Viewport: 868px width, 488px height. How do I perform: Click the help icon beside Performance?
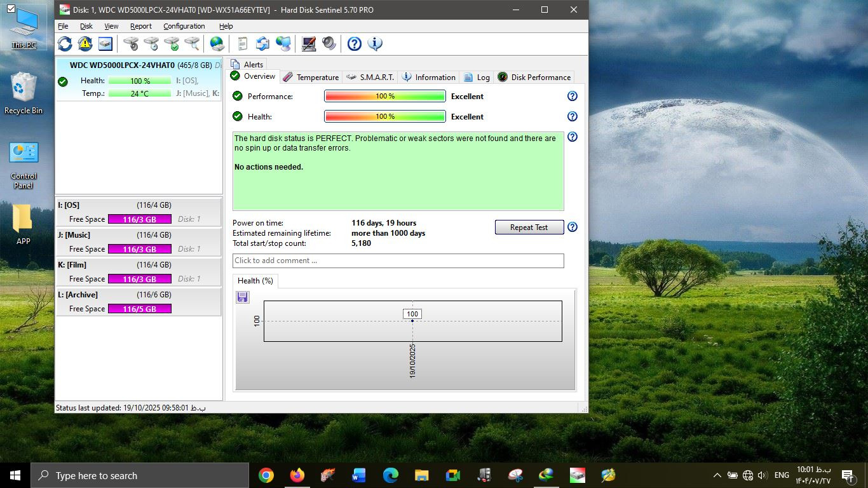(x=572, y=96)
